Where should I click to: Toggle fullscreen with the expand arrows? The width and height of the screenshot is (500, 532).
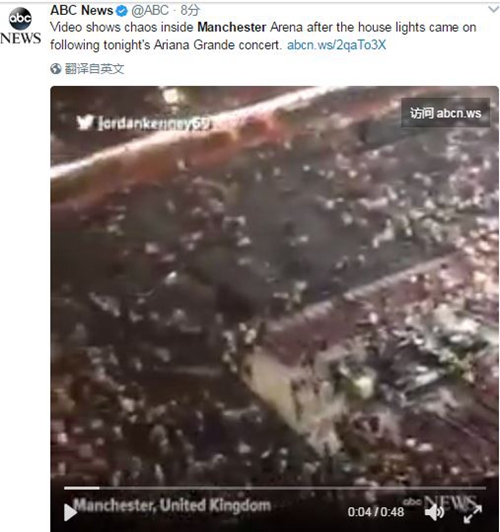pos(473,513)
